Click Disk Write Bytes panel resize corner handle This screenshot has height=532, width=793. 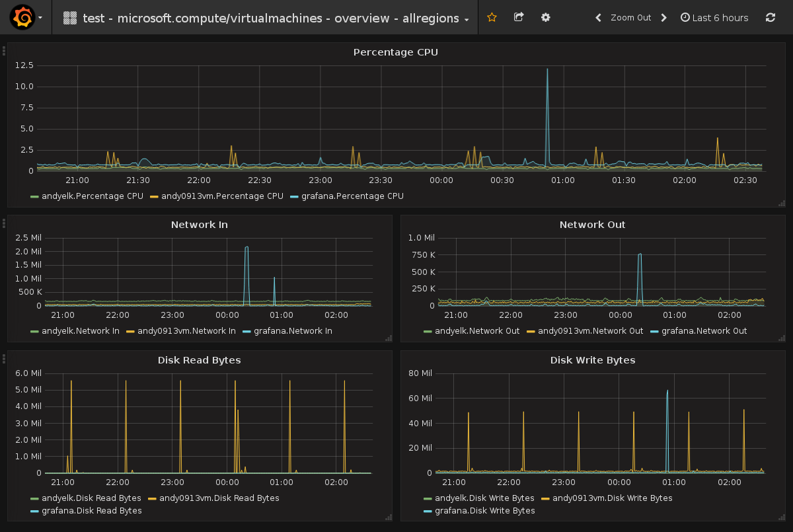pos(781,517)
